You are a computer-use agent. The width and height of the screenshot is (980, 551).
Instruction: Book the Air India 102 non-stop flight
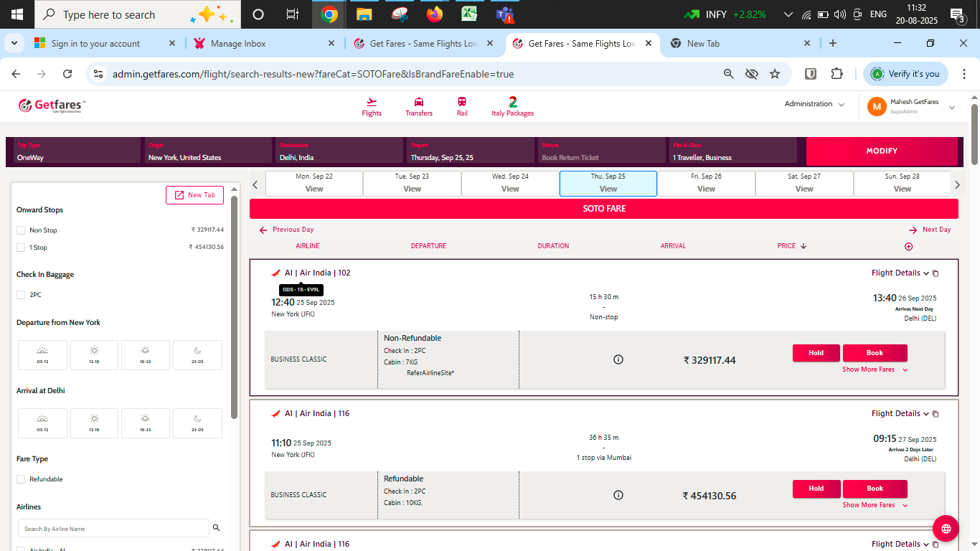point(875,353)
